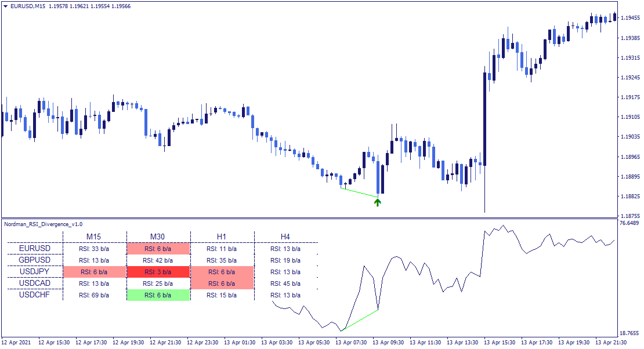
Task: Click the 1.18755 price scale label
Action: click(631, 216)
